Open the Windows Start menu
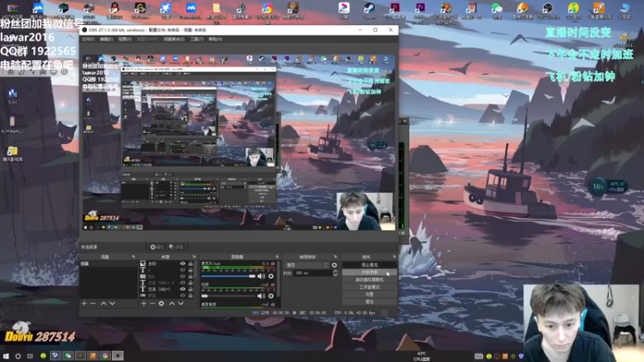The image size is (644, 362). (6, 356)
